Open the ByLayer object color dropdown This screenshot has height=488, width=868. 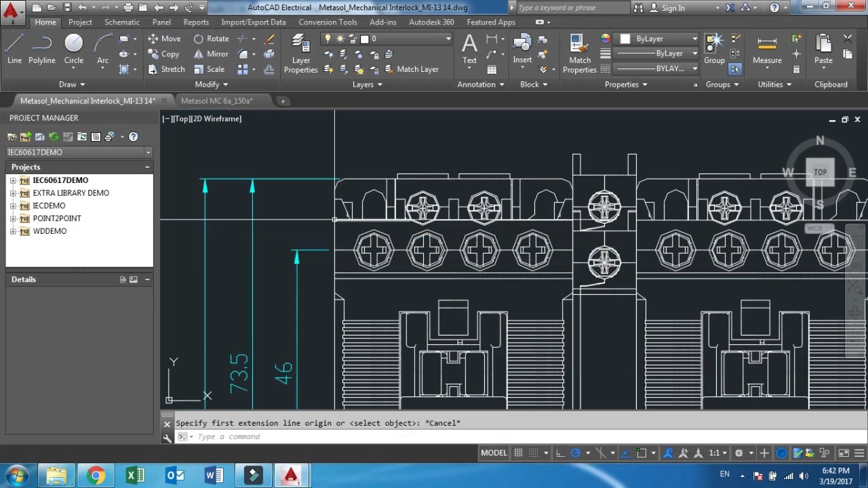tap(656, 39)
